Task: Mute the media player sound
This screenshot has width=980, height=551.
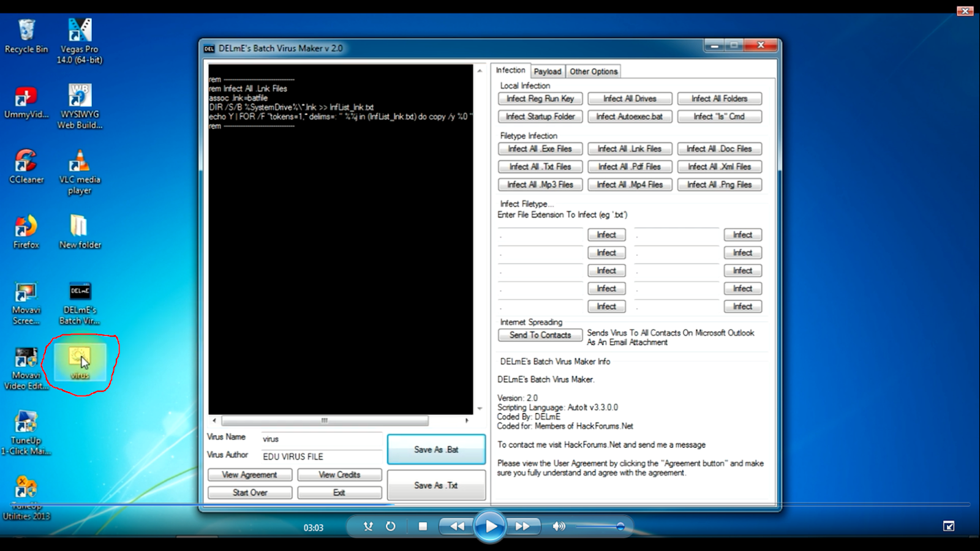Action: pyautogui.click(x=559, y=527)
